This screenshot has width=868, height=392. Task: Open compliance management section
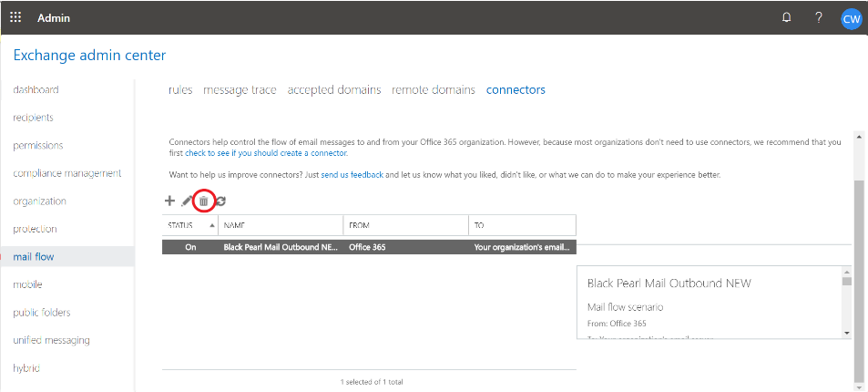point(67,173)
